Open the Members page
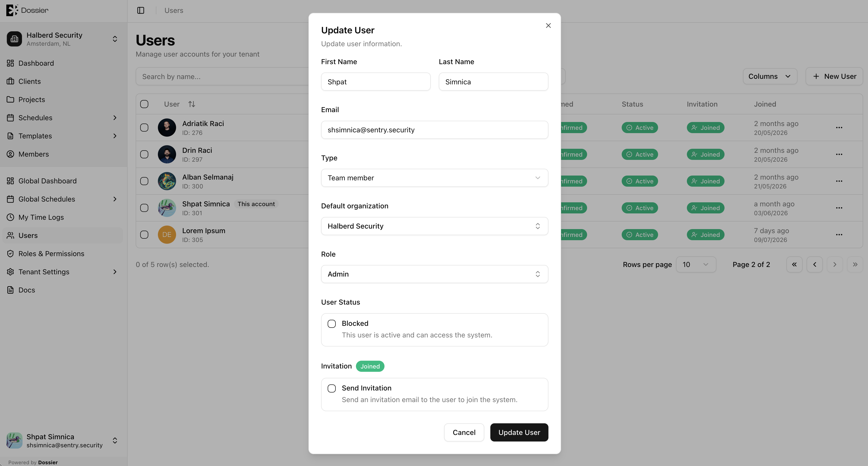This screenshot has width=868, height=466. 33,154
